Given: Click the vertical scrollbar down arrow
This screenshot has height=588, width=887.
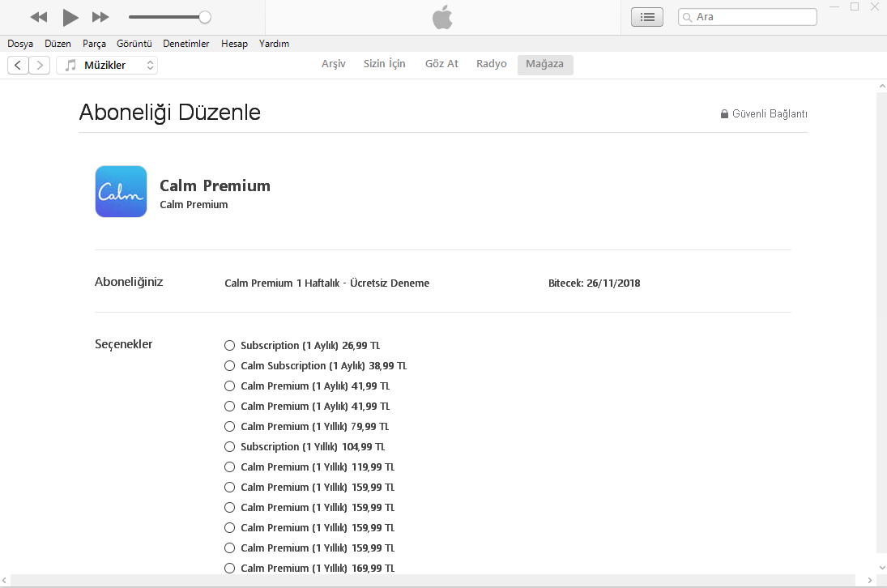Looking at the screenshot, I should click(881, 568).
